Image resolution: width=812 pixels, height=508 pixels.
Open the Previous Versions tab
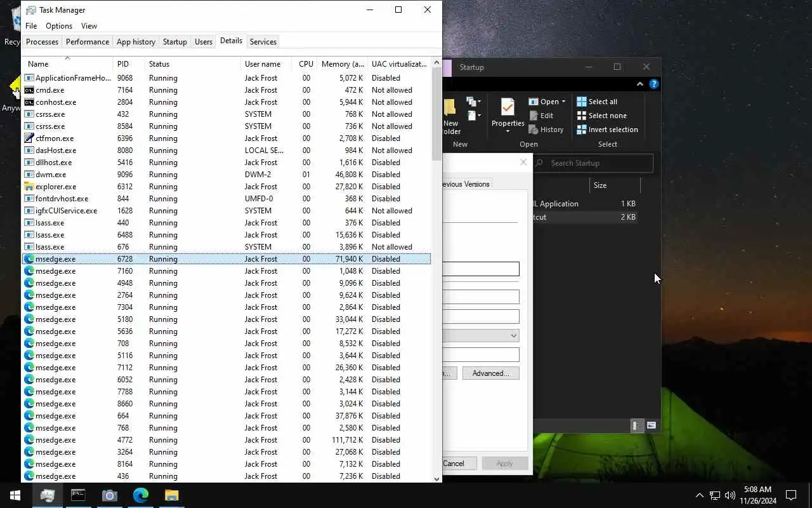(x=466, y=184)
